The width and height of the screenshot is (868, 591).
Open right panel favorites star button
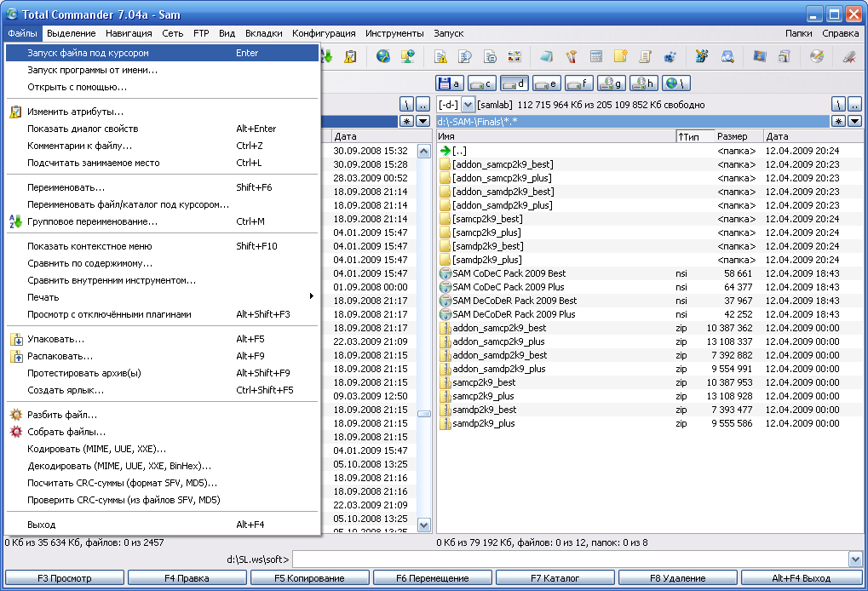tap(839, 121)
